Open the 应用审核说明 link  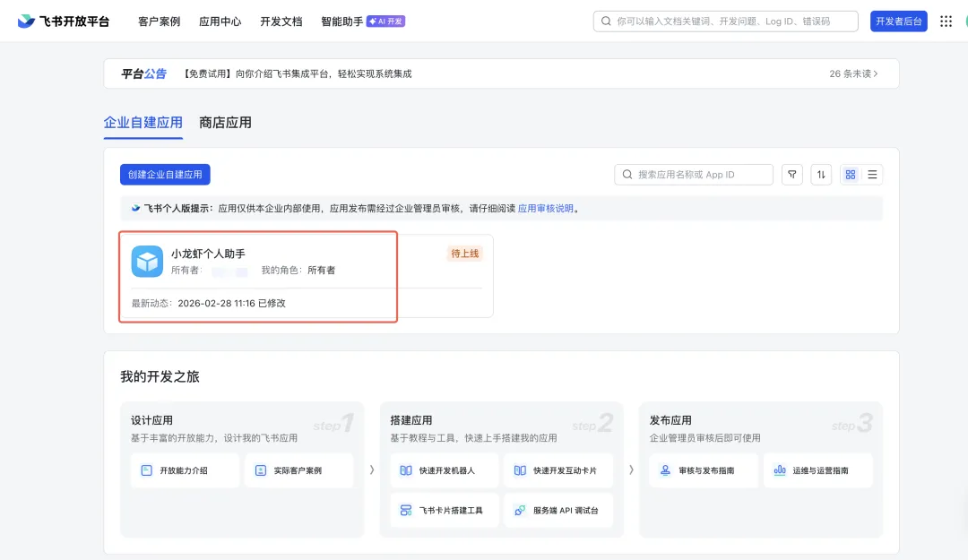tap(546, 208)
